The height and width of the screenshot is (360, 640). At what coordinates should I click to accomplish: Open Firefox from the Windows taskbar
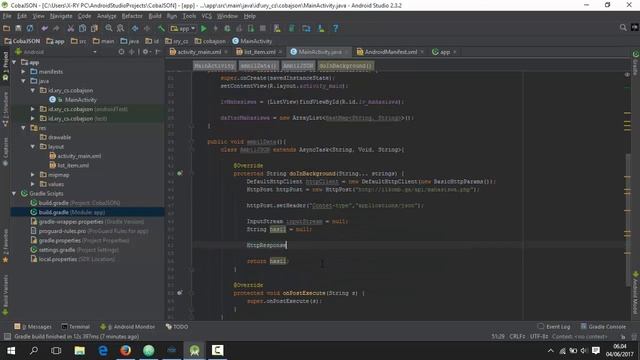pos(126,351)
